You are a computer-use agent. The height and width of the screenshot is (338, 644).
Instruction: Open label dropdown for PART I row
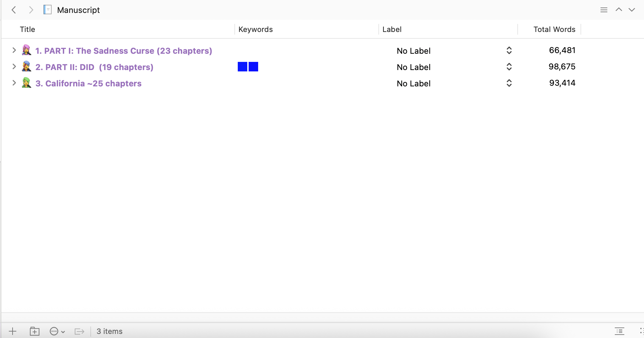509,51
